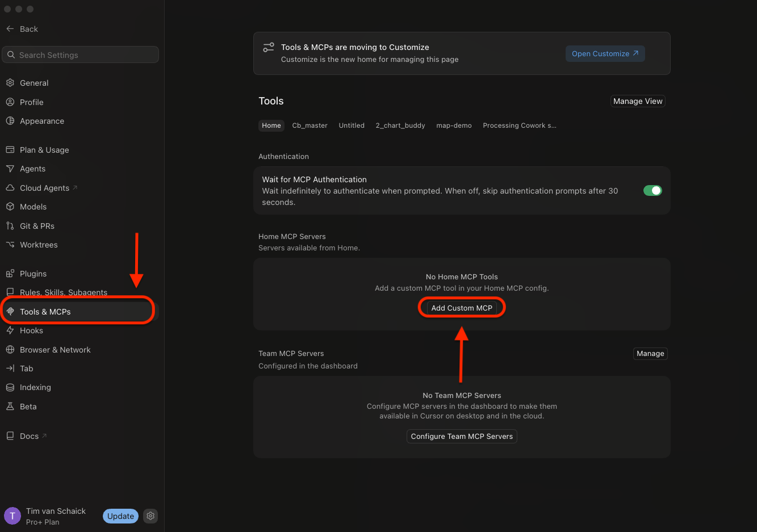757x532 pixels.
Task: Open Indexing settings
Action: [35, 387]
